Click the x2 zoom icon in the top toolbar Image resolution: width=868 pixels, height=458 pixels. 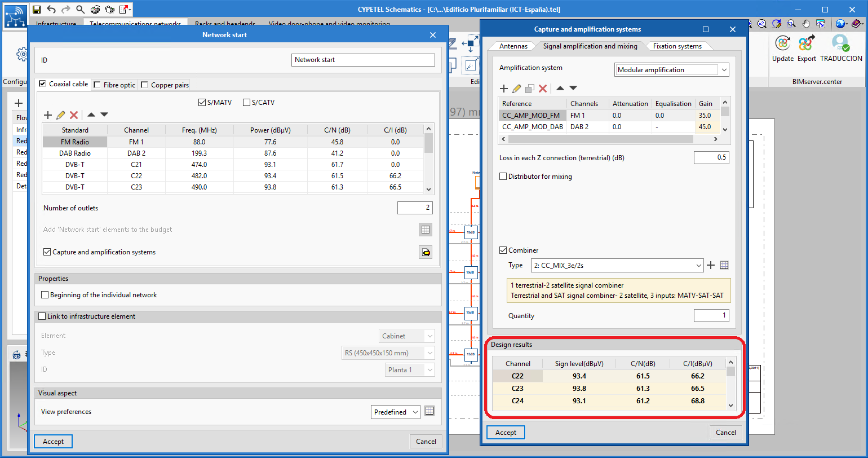tap(761, 24)
